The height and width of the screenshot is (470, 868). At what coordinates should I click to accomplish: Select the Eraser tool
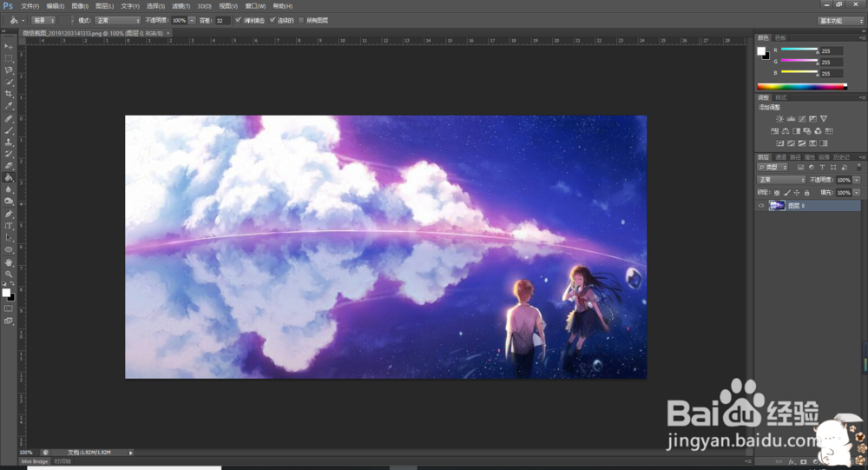click(x=9, y=166)
